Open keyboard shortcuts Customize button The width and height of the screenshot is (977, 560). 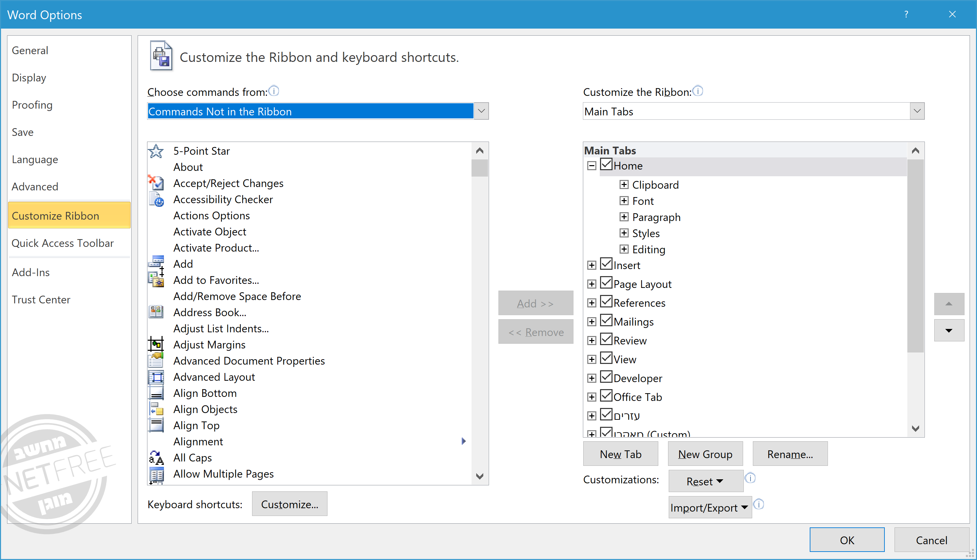tap(289, 504)
